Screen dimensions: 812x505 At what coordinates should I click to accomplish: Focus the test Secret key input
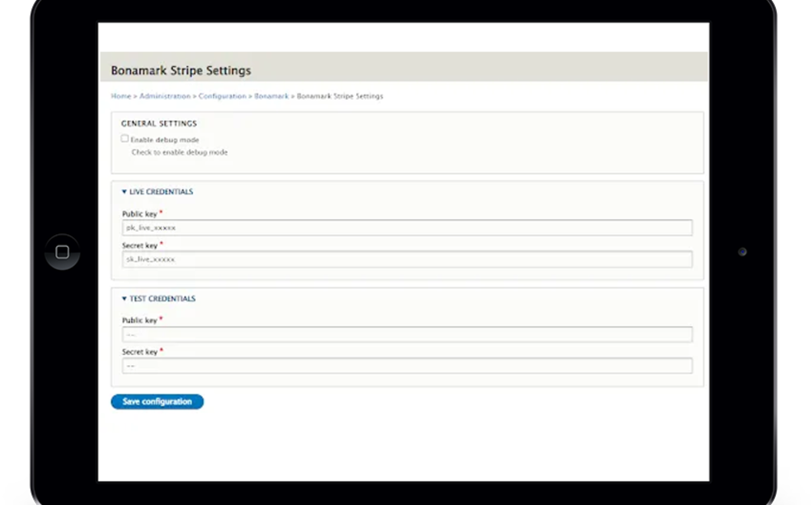pos(407,365)
